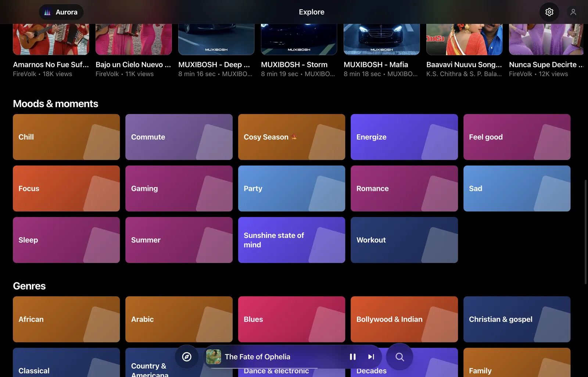Image resolution: width=588 pixels, height=377 pixels.
Task: Click the MUXIBOSH - Mafia title
Action: tap(376, 64)
